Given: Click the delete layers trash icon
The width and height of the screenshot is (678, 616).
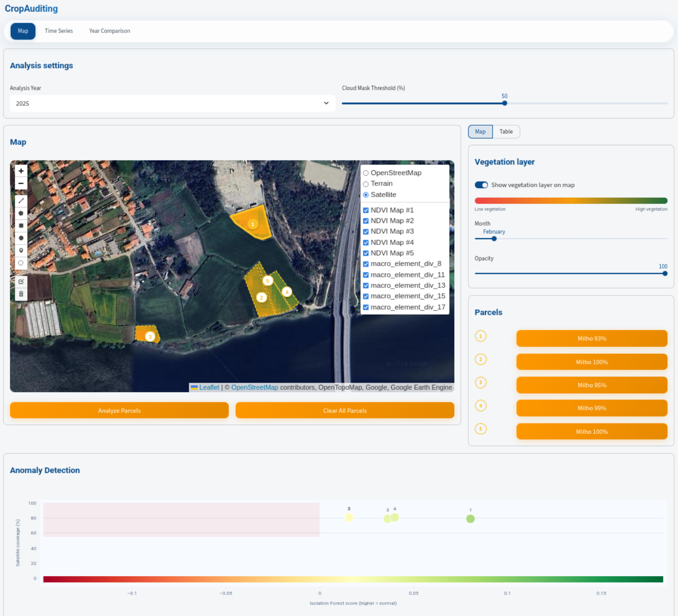Looking at the screenshot, I should tap(21, 294).
